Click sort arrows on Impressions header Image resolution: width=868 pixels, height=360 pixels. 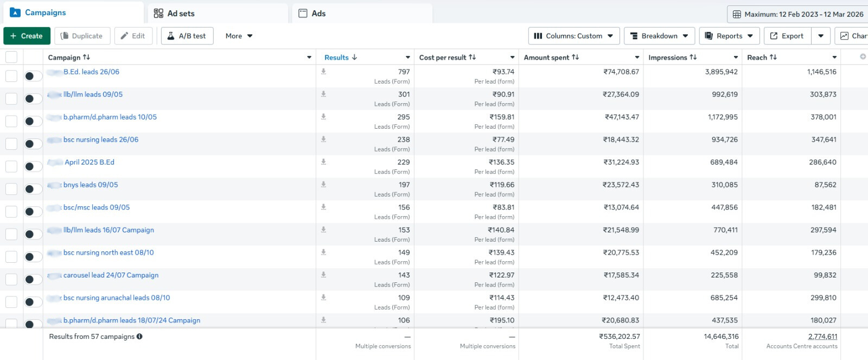(693, 57)
